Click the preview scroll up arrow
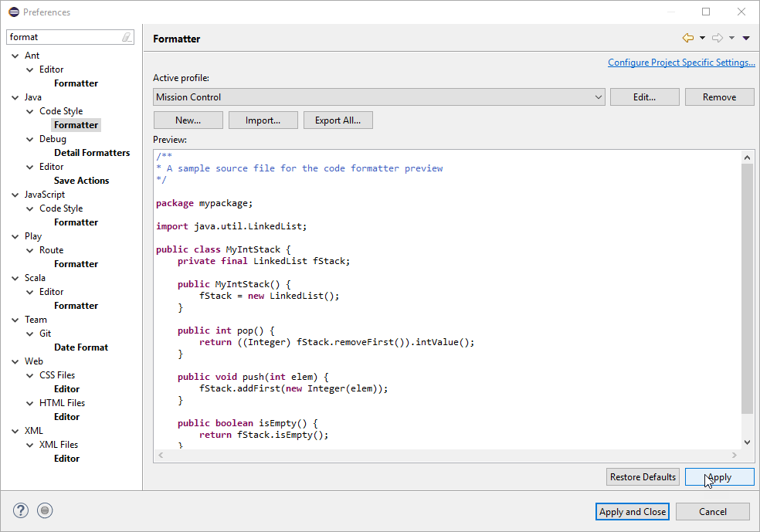This screenshot has height=532, width=760. 747,158
